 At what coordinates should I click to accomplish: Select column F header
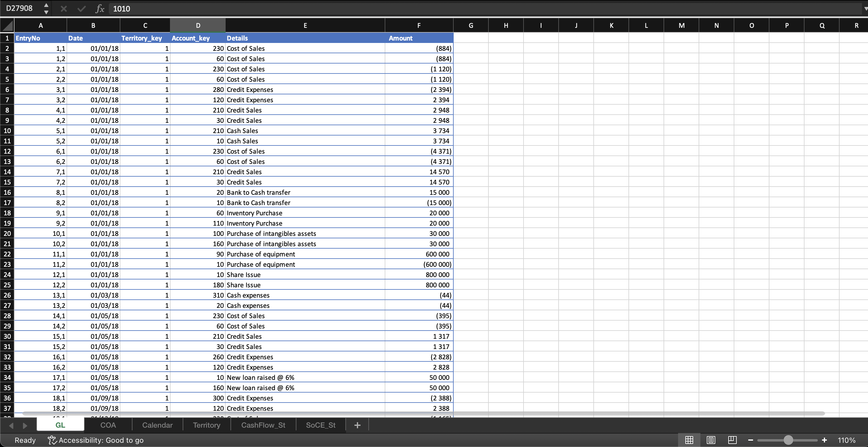point(419,26)
